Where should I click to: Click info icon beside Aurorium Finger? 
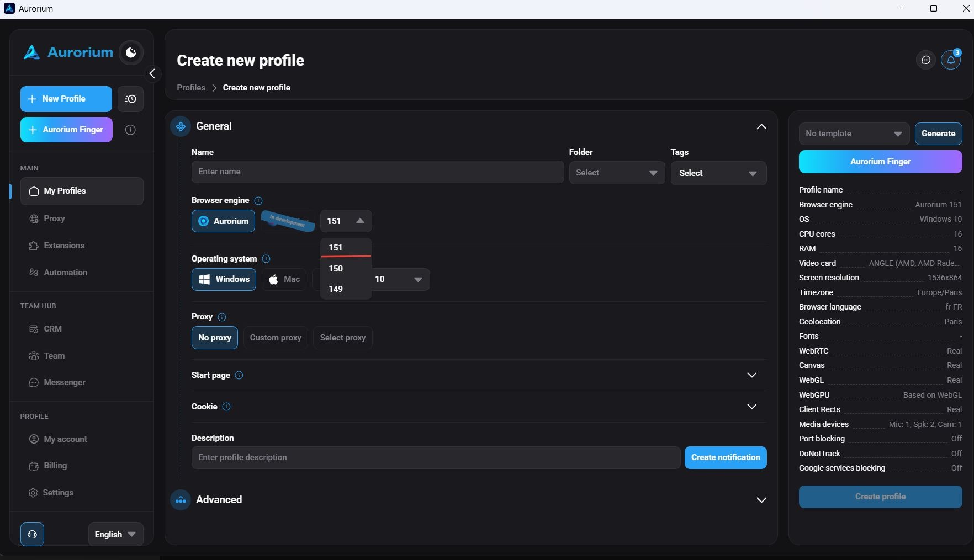pyautogui.click(x=130, y=130)
